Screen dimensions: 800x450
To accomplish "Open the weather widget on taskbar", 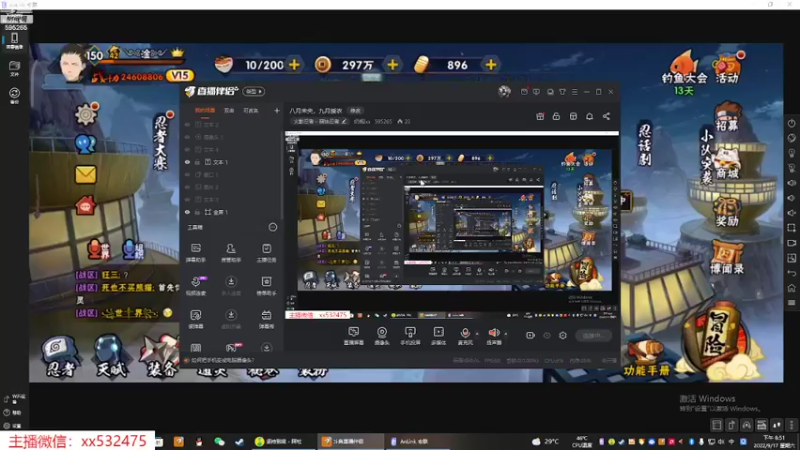I will tap(545, 441).
